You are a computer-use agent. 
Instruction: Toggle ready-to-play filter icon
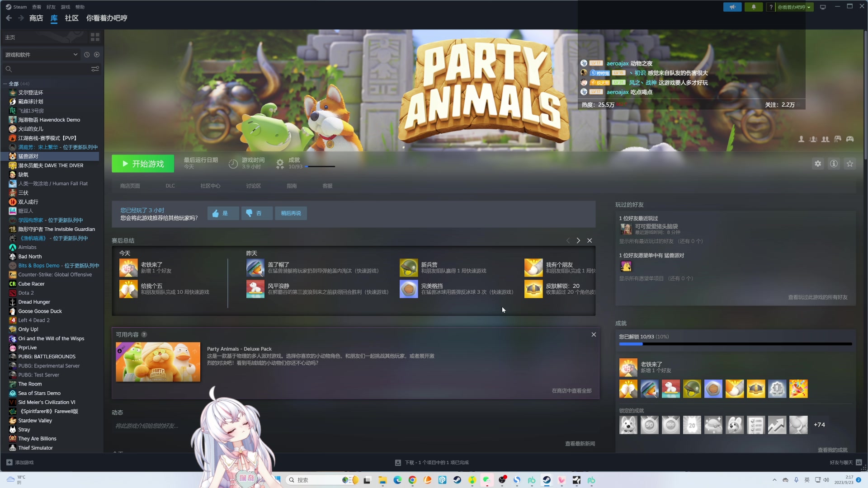click(x=97, y=55)
